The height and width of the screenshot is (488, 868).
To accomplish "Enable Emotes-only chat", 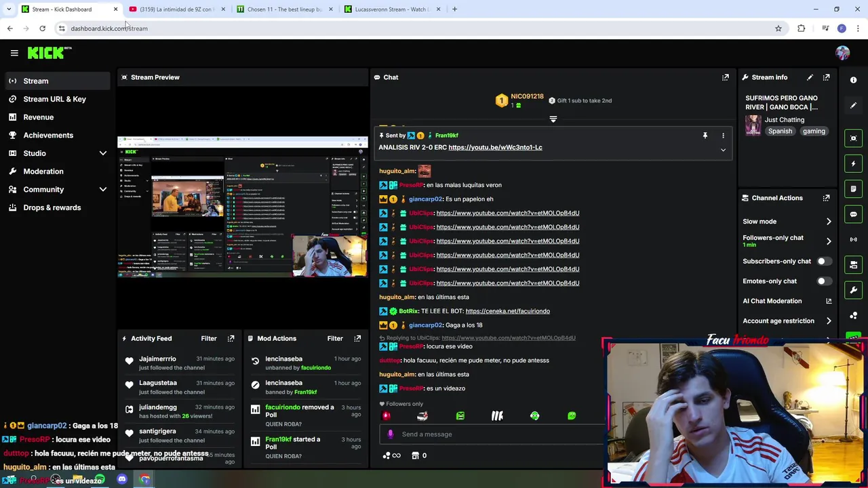I will point(823,281).
